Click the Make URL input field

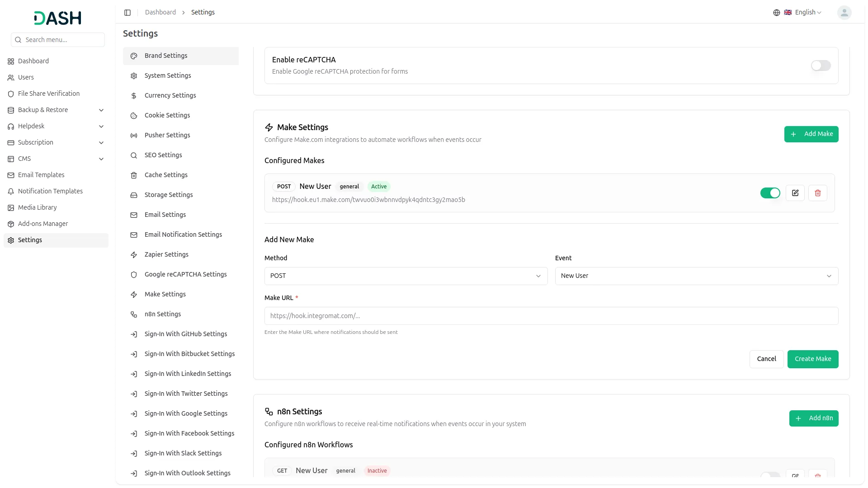coord(551,316)
